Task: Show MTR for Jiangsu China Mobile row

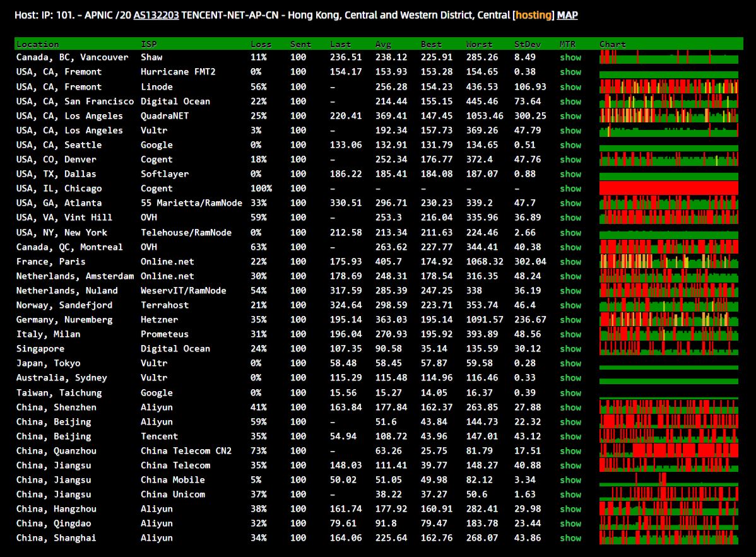Action: (570, 480)
